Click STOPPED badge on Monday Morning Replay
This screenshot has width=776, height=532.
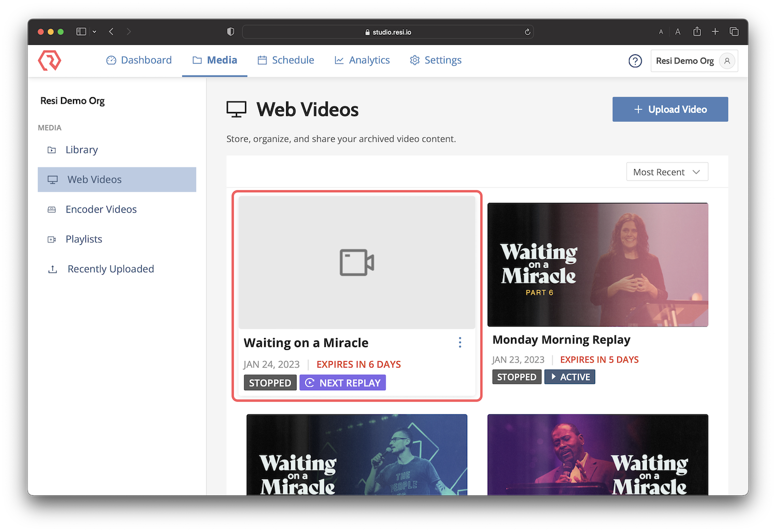point(517,377)
